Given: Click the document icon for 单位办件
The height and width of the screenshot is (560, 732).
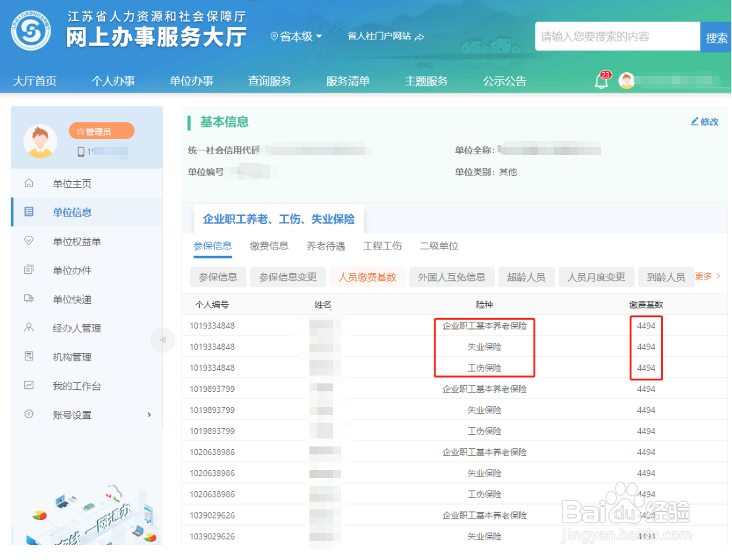Looking at the screenshot, I should [29, 270].
